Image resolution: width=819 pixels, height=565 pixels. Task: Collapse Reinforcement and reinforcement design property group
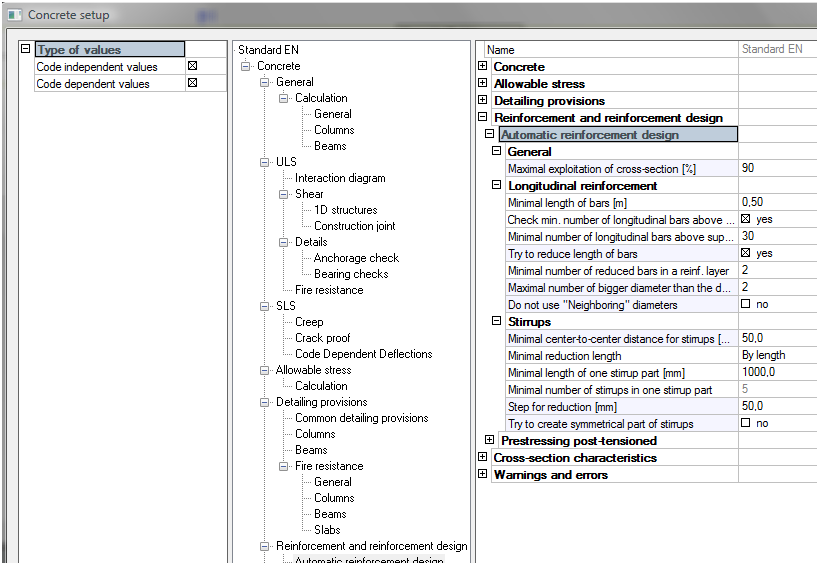(x=483, y=116)
